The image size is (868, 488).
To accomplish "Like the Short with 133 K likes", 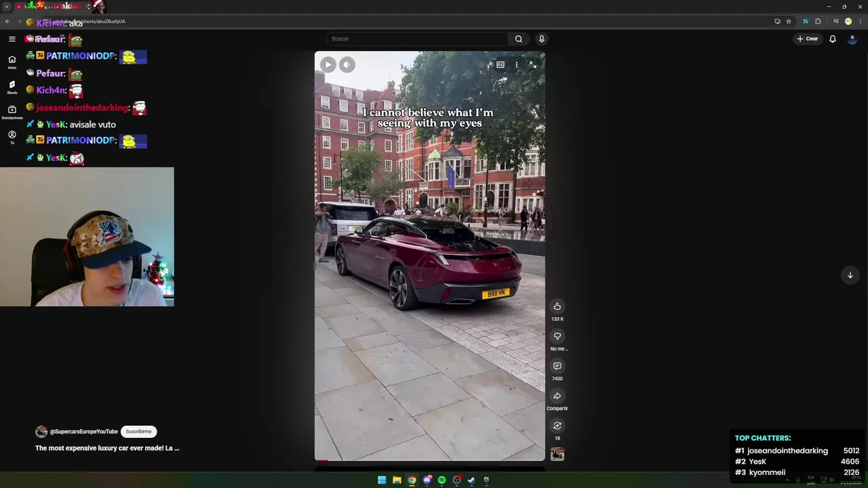I will (x=557, y=306).
